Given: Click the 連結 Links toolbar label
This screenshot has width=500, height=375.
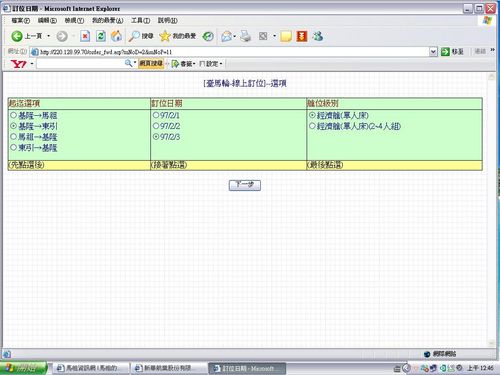Looking at the screenshot, I should pyautogui.click(x=480, y=51).
